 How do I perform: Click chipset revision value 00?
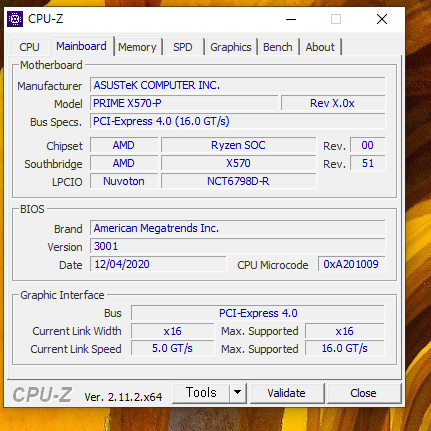[367, 145]
